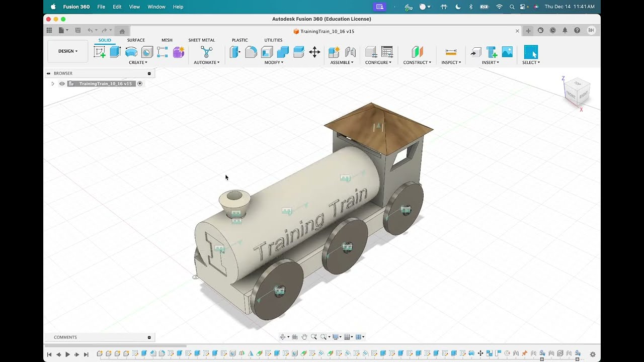
Task: Click the Pan hand tool
Action: 304,337
